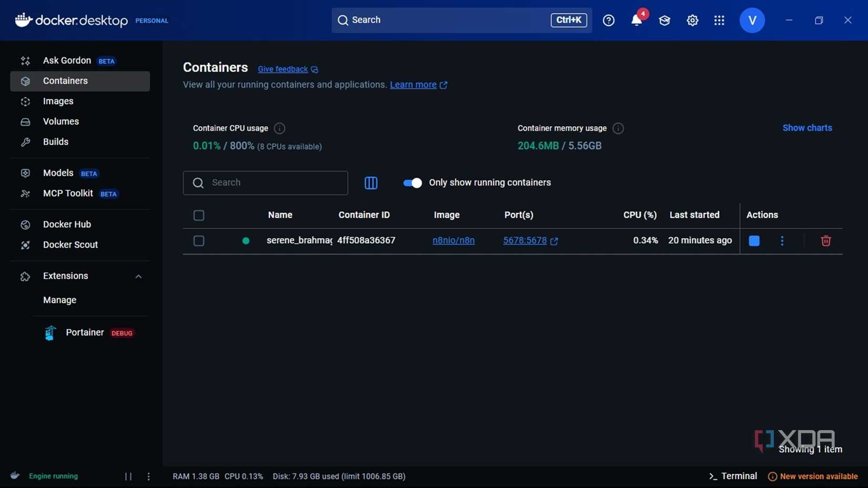The image size is (868, 488).
Task: Open the user account avatar V
Action: click(752, 20)
